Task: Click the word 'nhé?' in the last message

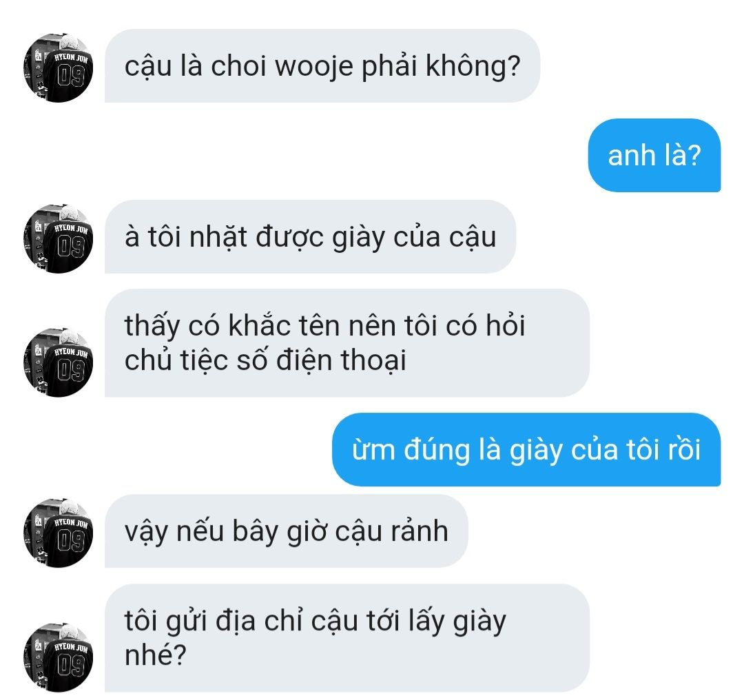Action: click(x=155, y=655)
